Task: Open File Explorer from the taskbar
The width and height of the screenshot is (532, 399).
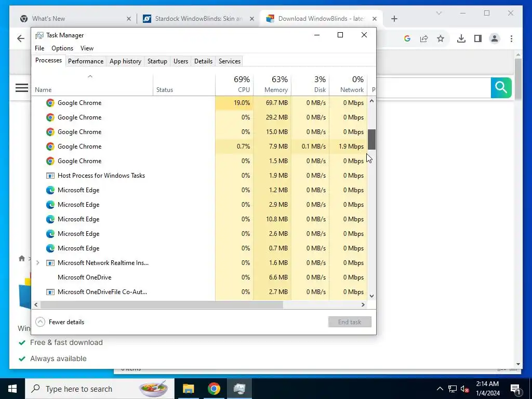Action: pos(188,389)
